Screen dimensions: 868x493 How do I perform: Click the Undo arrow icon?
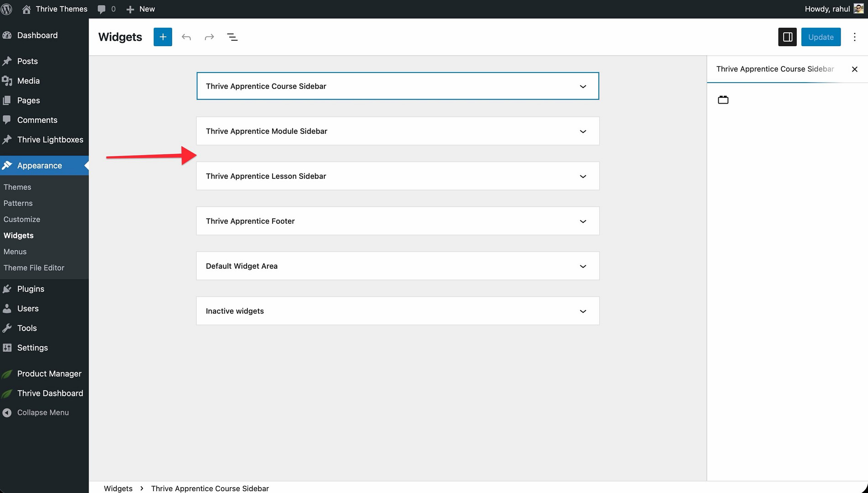tap(186, 37)
